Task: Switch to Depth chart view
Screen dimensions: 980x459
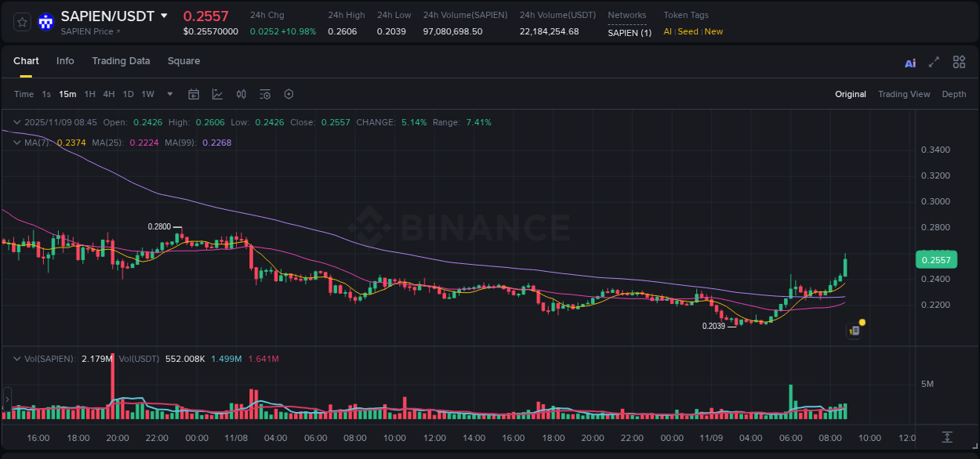Action: 953,94
